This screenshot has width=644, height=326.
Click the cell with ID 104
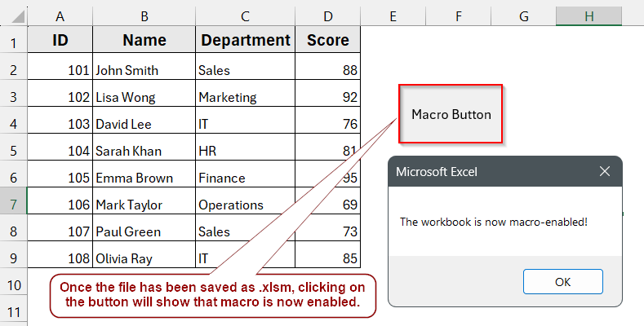[60, 151]
